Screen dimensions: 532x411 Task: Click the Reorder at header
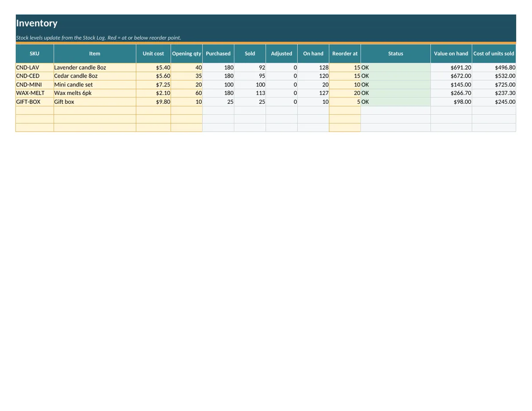345,54
